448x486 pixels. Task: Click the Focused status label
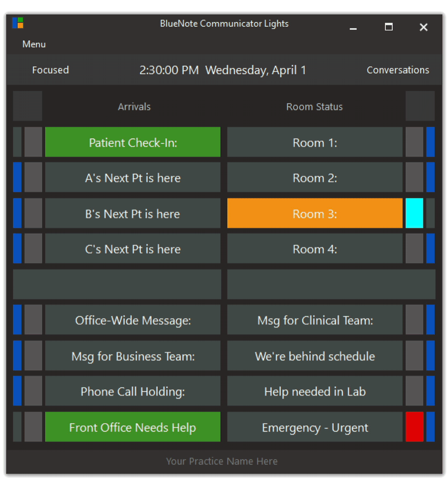coord(50,70)
